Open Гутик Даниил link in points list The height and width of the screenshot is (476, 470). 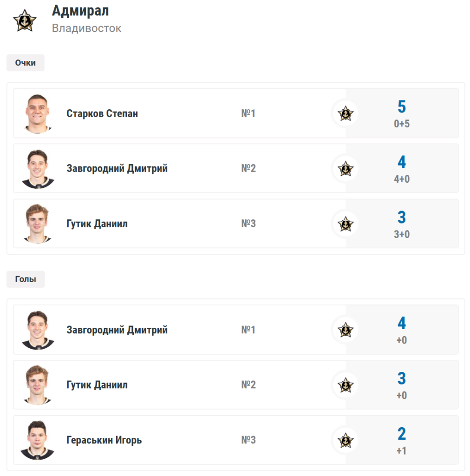(97, 224)
